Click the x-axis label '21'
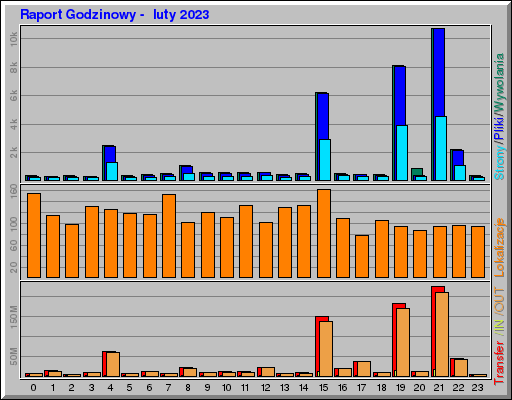The image size is (512, 400). [x=439, y=388]
